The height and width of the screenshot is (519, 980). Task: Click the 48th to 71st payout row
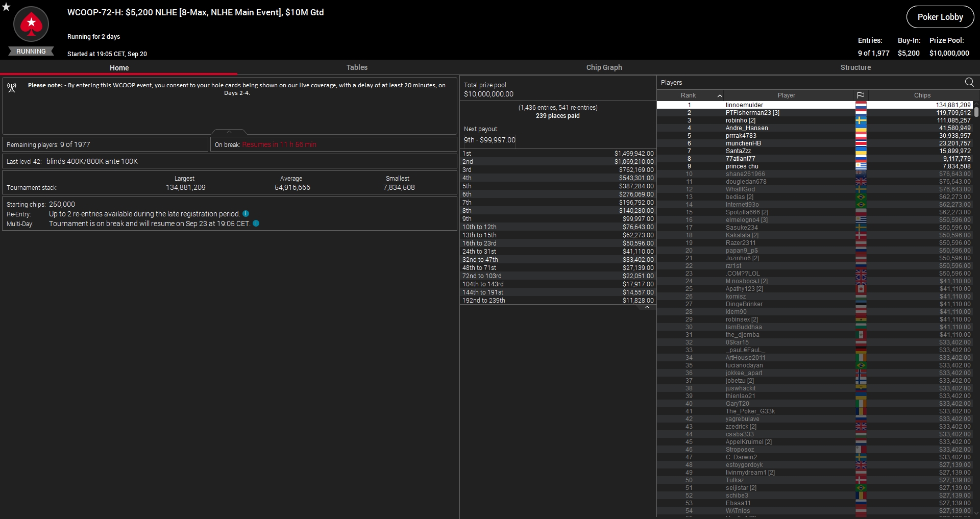(558, 268)
